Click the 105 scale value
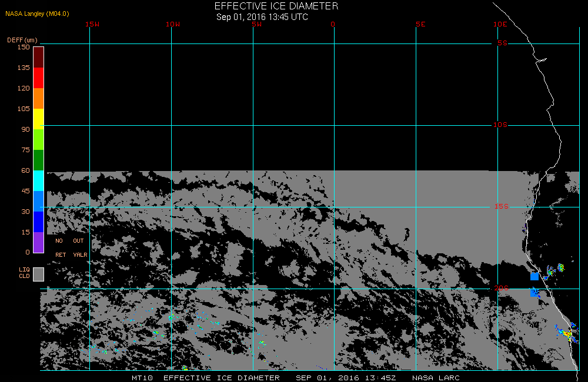This screenshot has width=588, height=382. pos(24,109)
